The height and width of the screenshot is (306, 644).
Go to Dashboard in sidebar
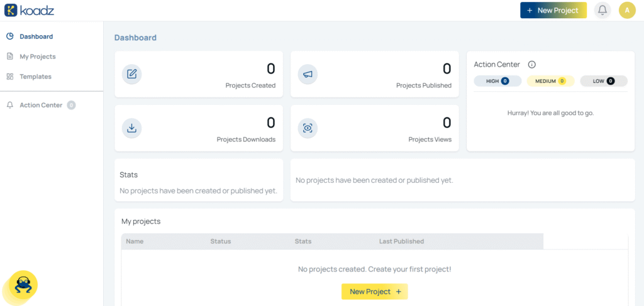pyautogui.click(x=36, y=36)
